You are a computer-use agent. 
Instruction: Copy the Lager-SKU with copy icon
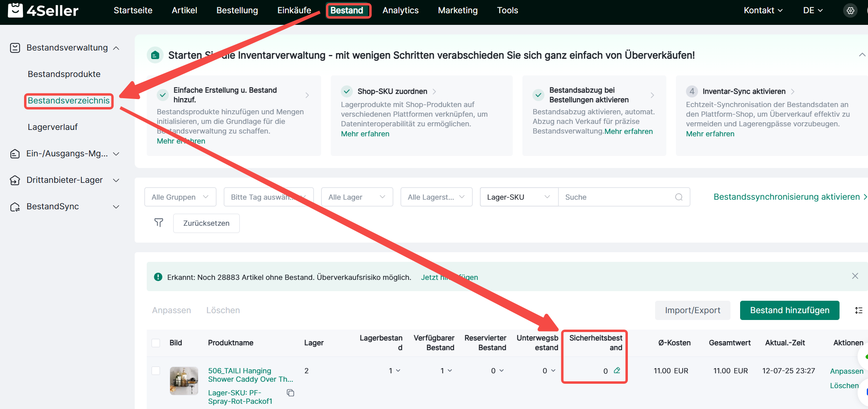point(291,393)
